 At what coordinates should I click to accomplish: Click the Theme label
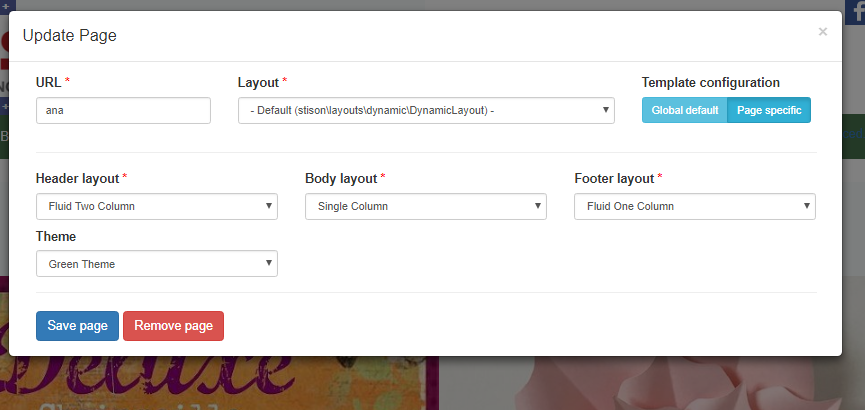[56, 237]
